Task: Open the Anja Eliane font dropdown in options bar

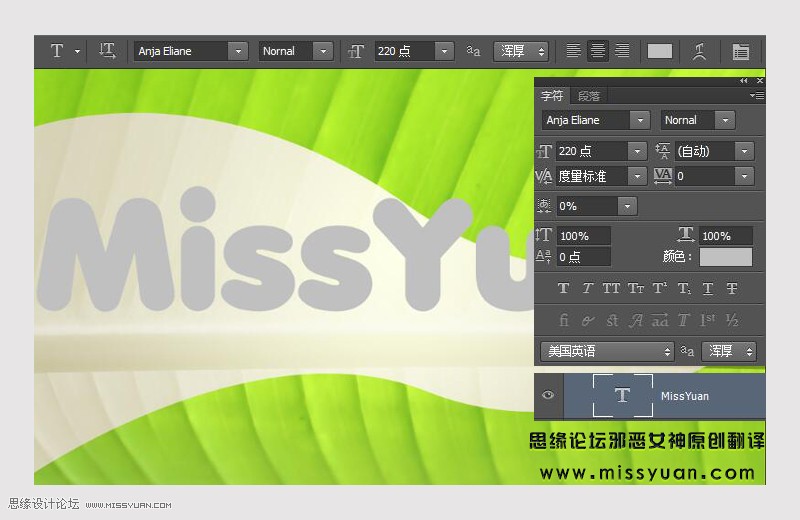Action: pyautogui.click(x=238, y=51)
